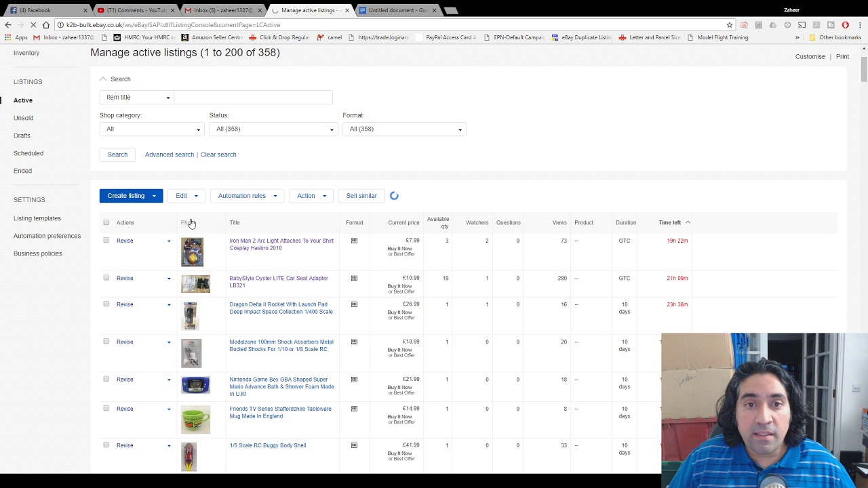Switch to the Untitled document tab
This screenshot has width=868, height=488.
[x=398, y=10]
